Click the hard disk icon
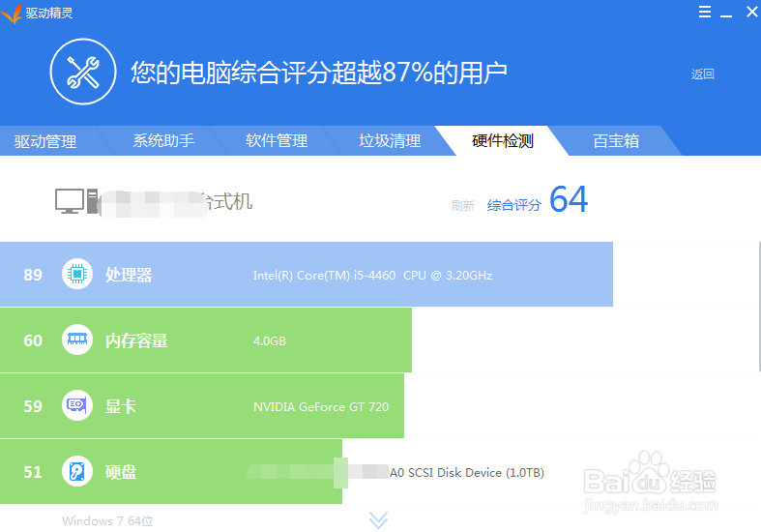The width and height of the screenshot is (761, 532). pos(77,471)
